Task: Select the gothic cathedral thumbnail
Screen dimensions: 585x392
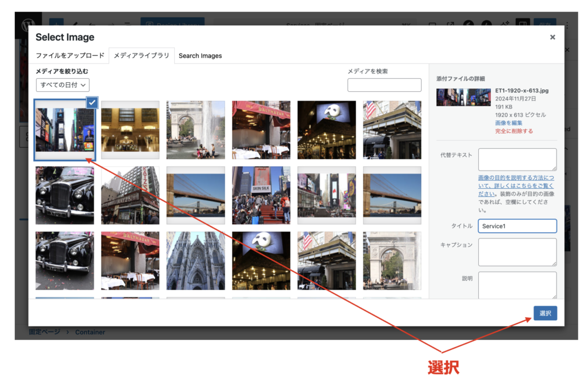Action: point(195,261)
